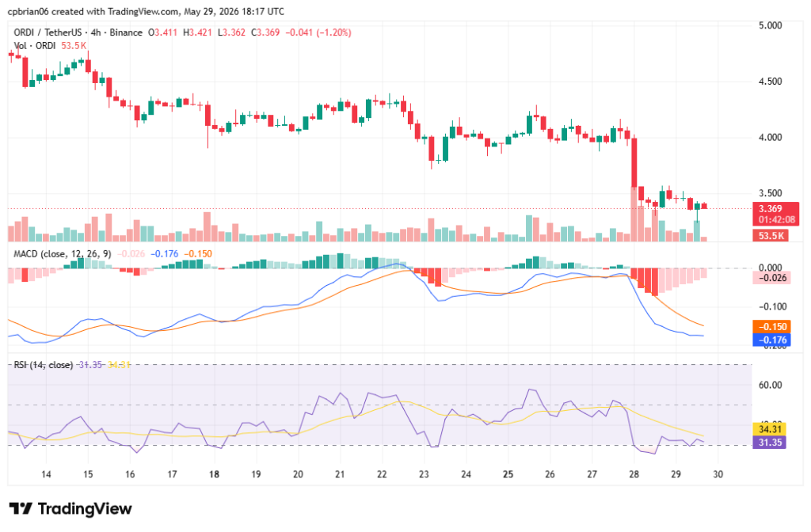Click the 60.00 RSI axis label
Screen dimensions: 811x532
tap(770, 386)
